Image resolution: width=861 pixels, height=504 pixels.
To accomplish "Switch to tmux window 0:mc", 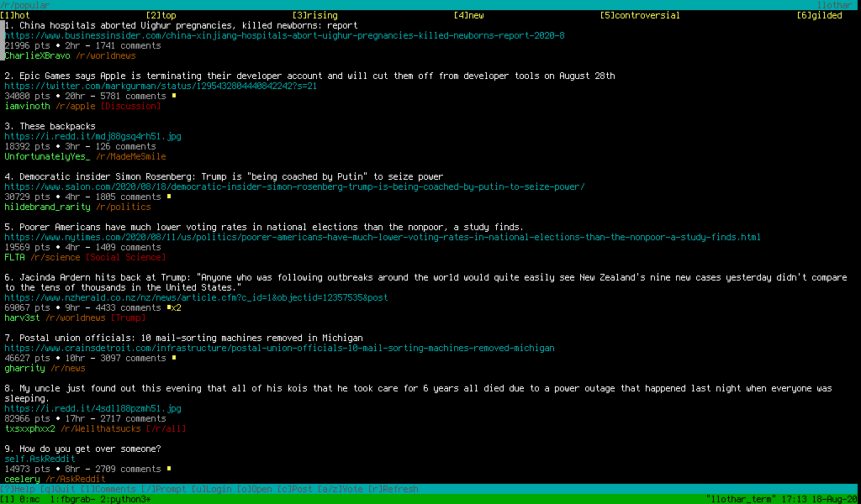I will tap(29, 499).
